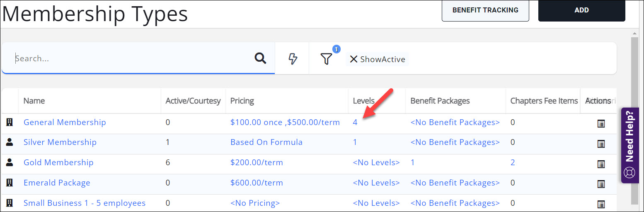Open Gold Membership chapters fee items link

tap(513, 162)
